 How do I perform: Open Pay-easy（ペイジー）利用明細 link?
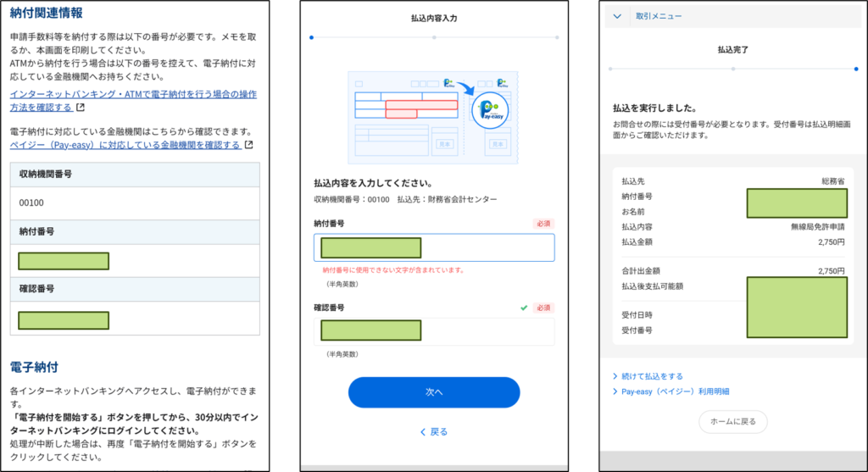675,391
